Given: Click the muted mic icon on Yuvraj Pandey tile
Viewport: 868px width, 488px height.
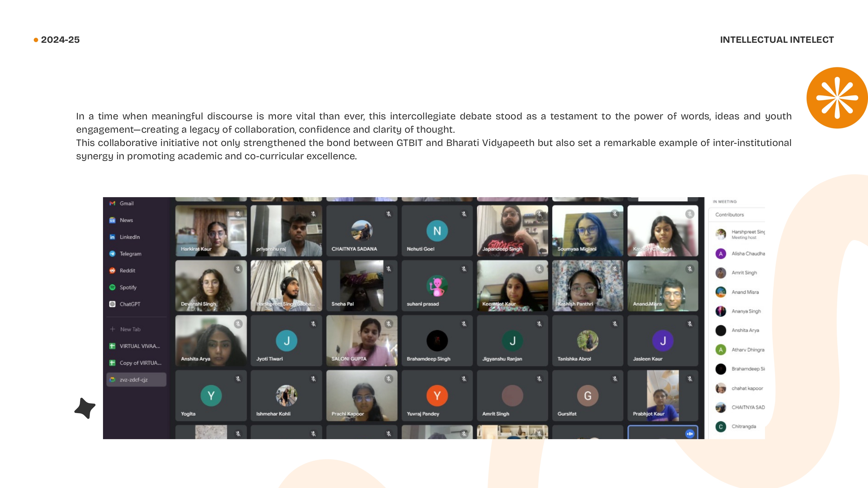Looking at the screenshot, I should point(464,379).
